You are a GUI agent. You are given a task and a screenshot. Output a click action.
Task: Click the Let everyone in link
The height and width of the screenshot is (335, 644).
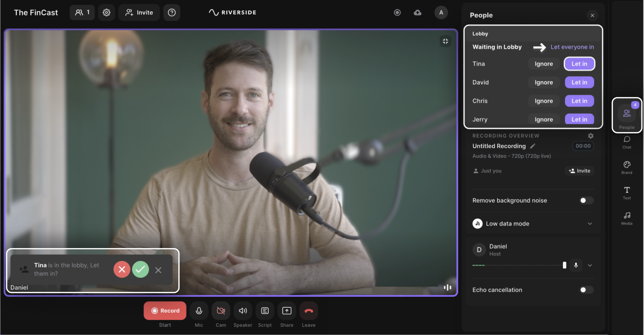[x=572, y=47]
